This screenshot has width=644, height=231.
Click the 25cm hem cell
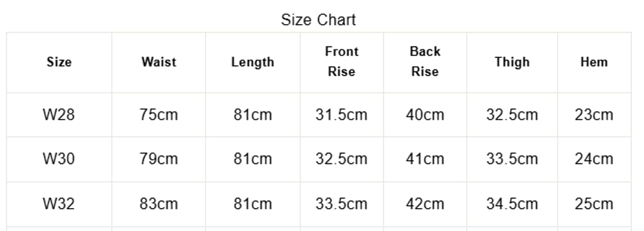(x=594, y=203)
